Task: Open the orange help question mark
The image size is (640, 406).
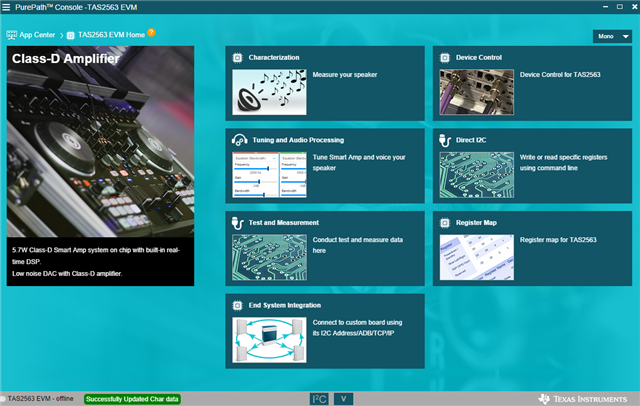Action: point(151,32)
